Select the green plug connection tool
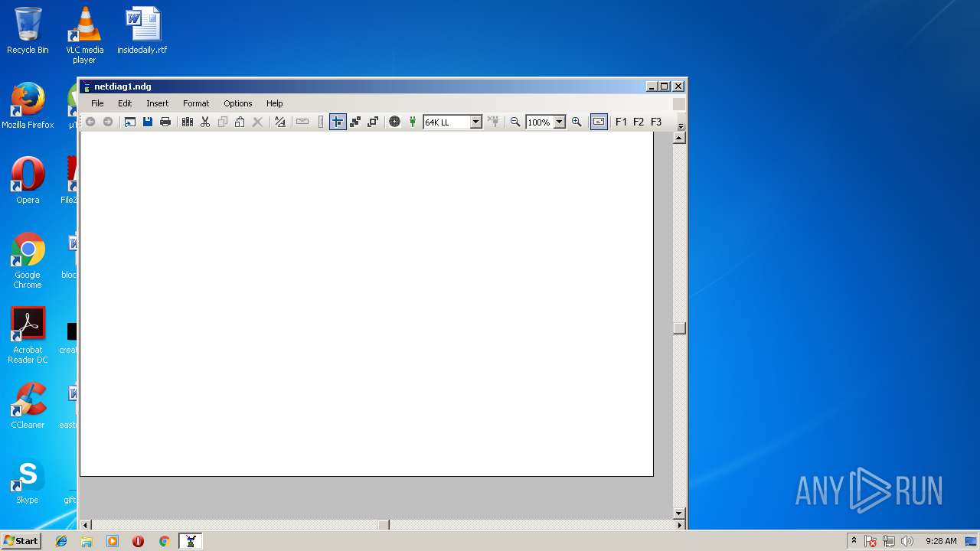This screenshot has height=551, width=980. [413, 122]
